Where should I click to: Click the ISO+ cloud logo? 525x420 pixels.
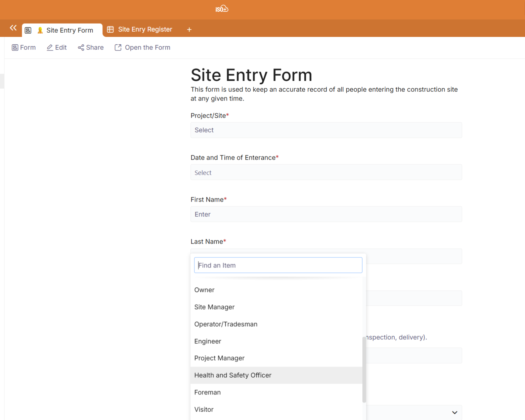pos(222,9)
